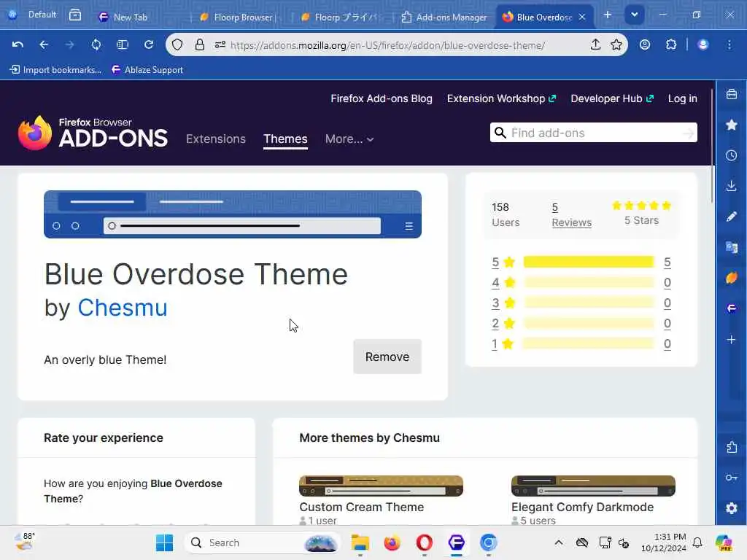Open Extension Workshop link

pos(501,98)
